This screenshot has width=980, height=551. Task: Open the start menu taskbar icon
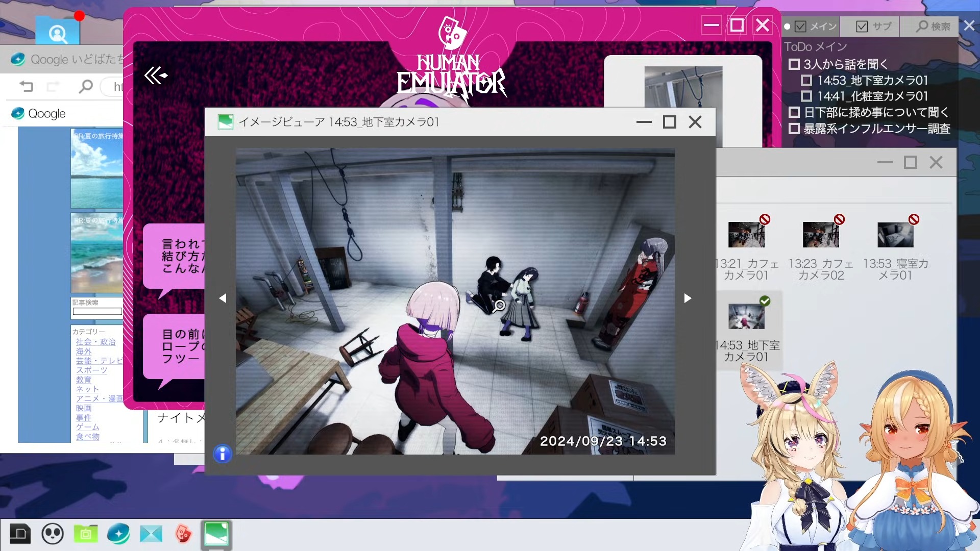click(x=20, y=534)
